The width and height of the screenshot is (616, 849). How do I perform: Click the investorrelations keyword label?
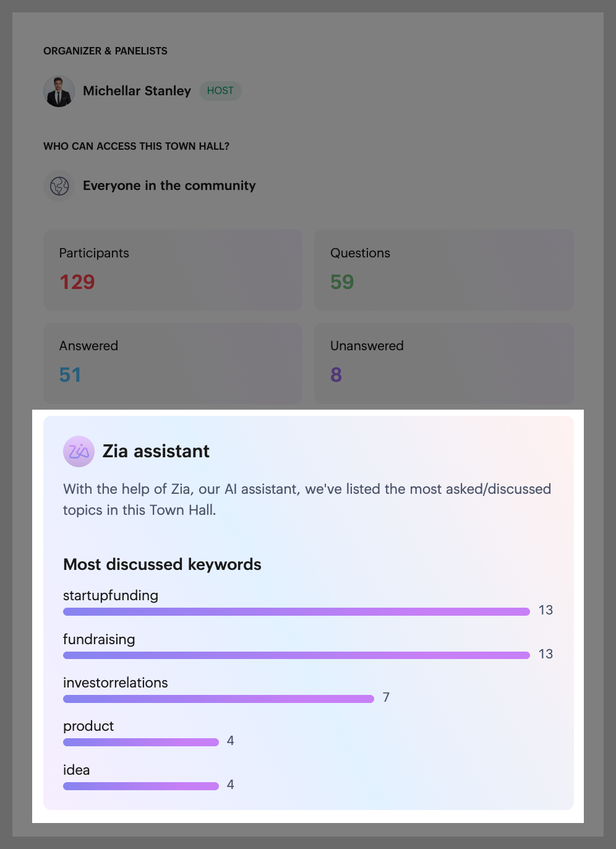116,683
